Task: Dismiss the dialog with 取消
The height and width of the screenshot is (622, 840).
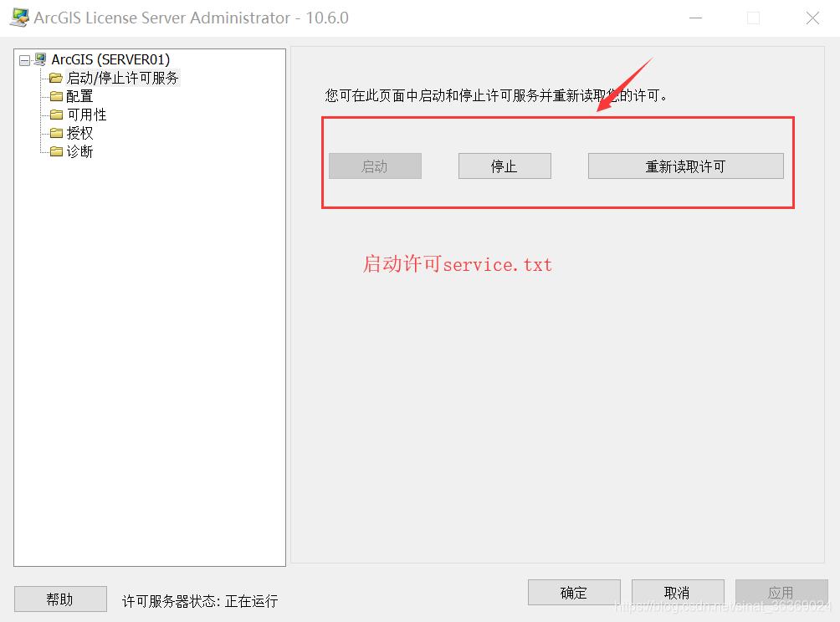Action: click(677, 592)
